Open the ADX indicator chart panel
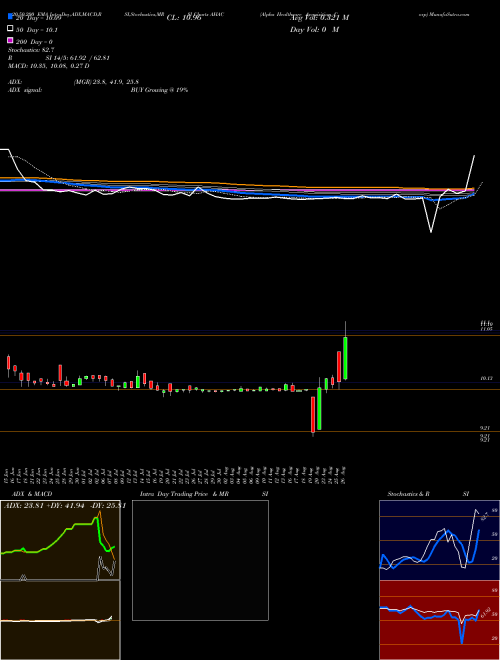500x660 pixels. point(60,540)
